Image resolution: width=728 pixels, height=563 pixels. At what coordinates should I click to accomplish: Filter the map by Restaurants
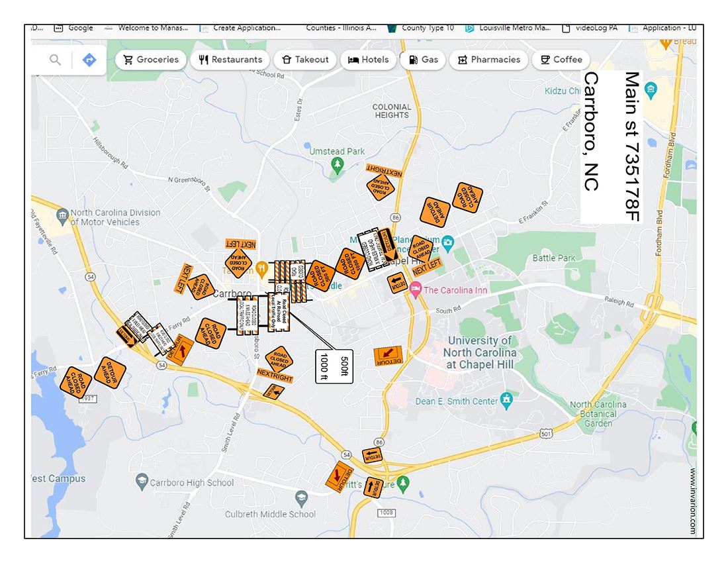[x=231, y=60]
